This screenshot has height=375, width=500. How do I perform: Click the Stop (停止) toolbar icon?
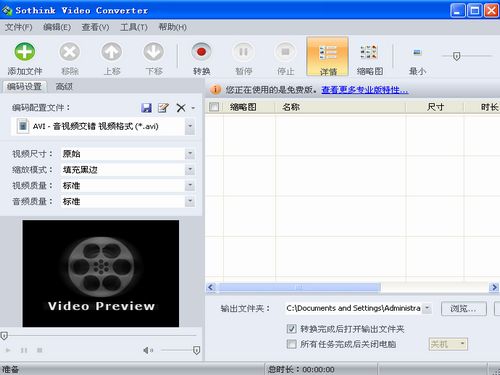[x=285, y=52]
